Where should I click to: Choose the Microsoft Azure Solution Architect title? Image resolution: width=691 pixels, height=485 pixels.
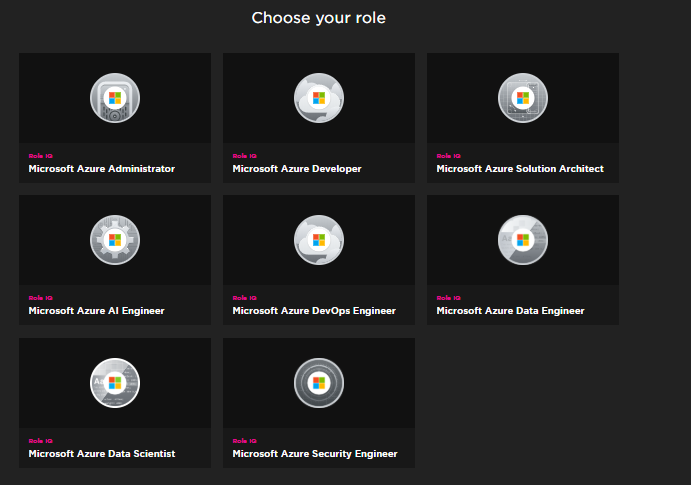[x=520, y=169]
